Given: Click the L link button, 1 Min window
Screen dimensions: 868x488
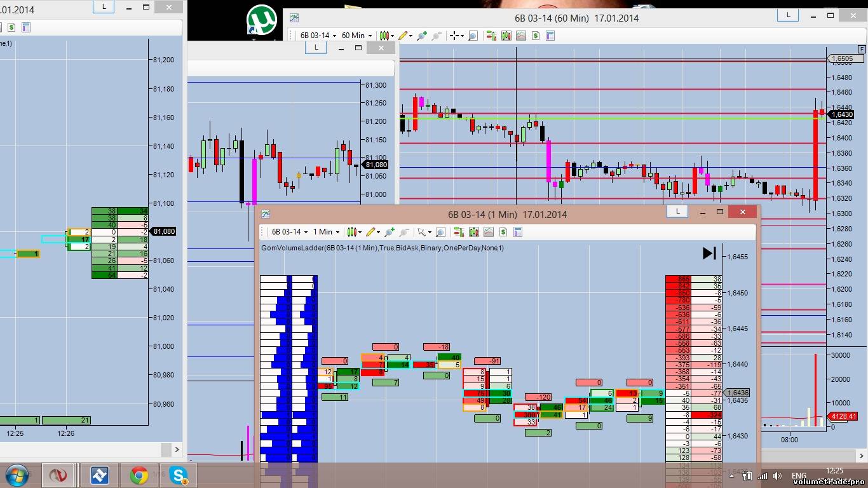Looking at the screenshot, I should click(677, 212).
